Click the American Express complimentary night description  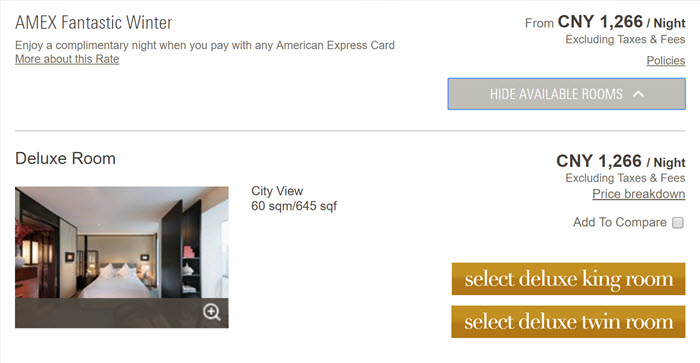pyautogui.click(x=205, y=45)
